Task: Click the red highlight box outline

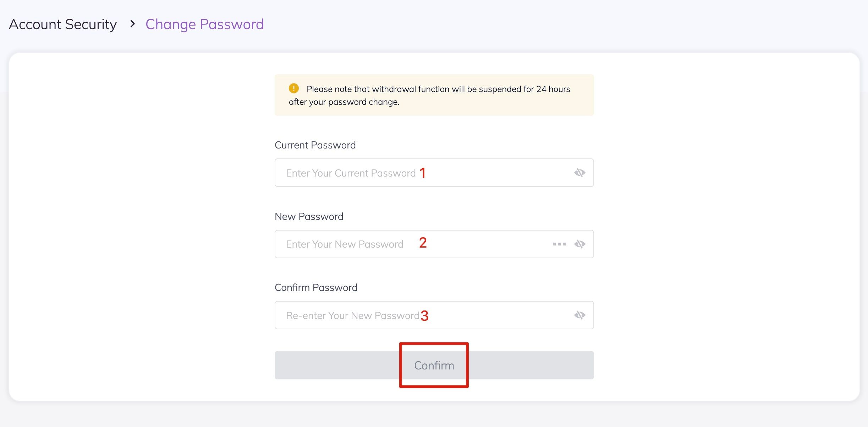Action: [434, 344]
